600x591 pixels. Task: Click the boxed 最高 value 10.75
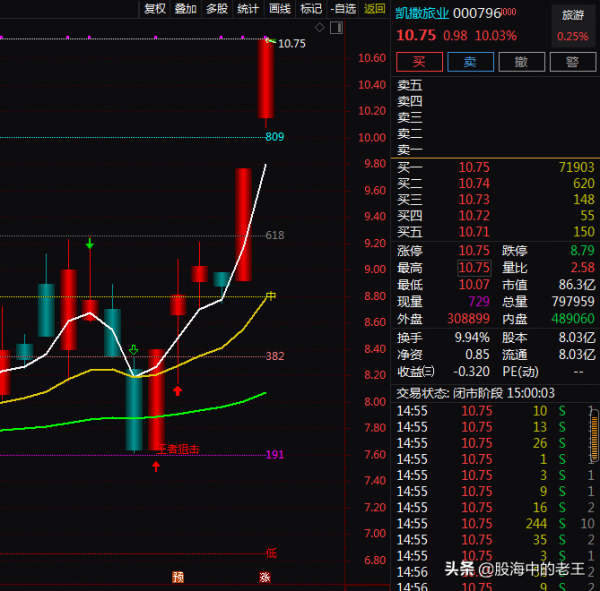coord(474,268)
